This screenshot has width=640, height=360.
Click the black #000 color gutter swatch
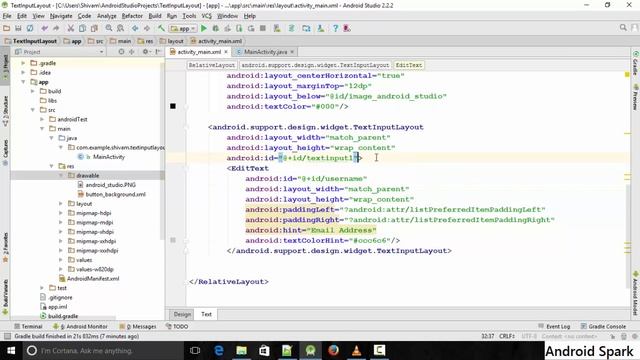pos(173,106)
